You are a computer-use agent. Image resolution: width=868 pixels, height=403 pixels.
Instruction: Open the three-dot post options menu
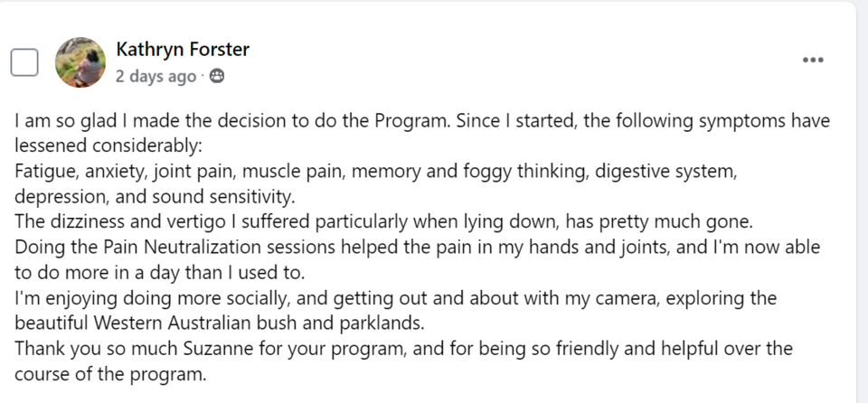click(813, 60)
